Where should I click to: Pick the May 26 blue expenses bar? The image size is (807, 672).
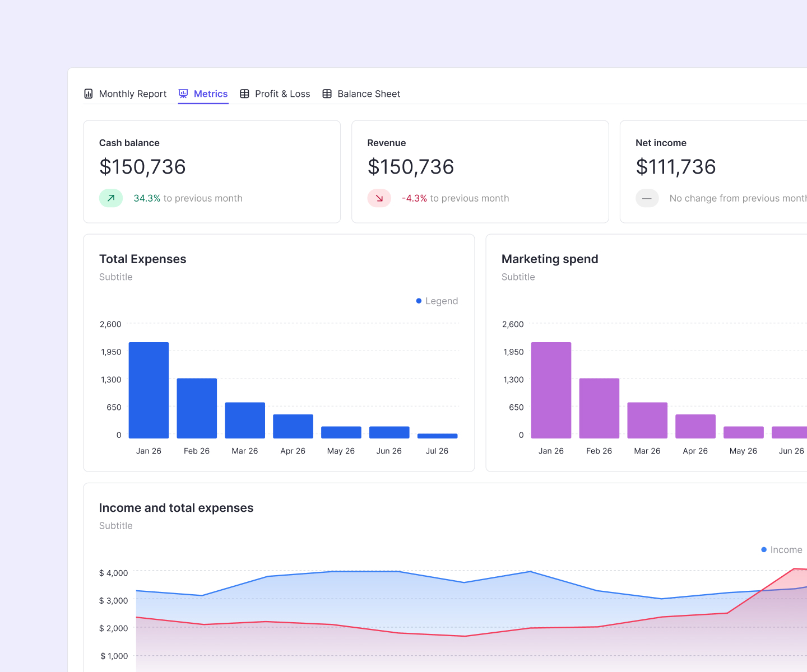pos(341,432)
